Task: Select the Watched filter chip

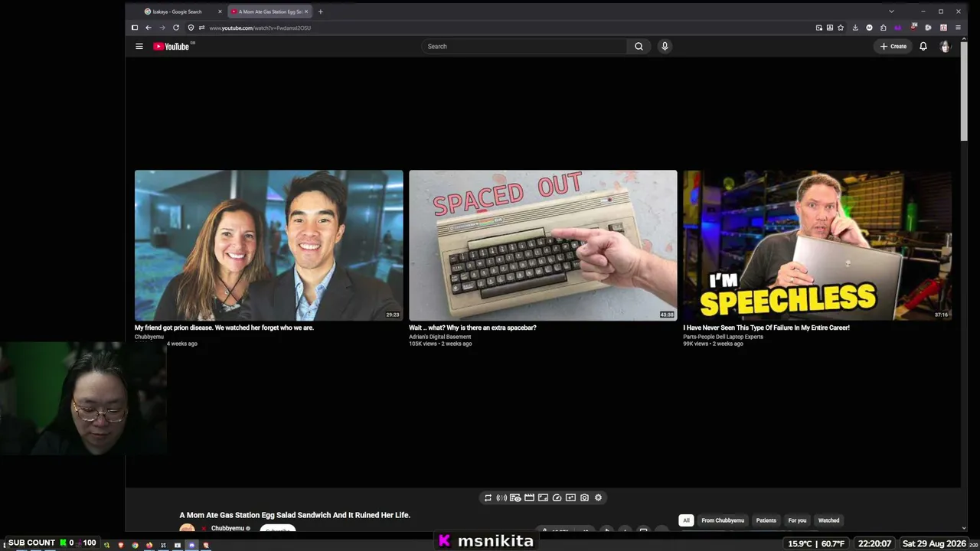Action: click(828, 520)
